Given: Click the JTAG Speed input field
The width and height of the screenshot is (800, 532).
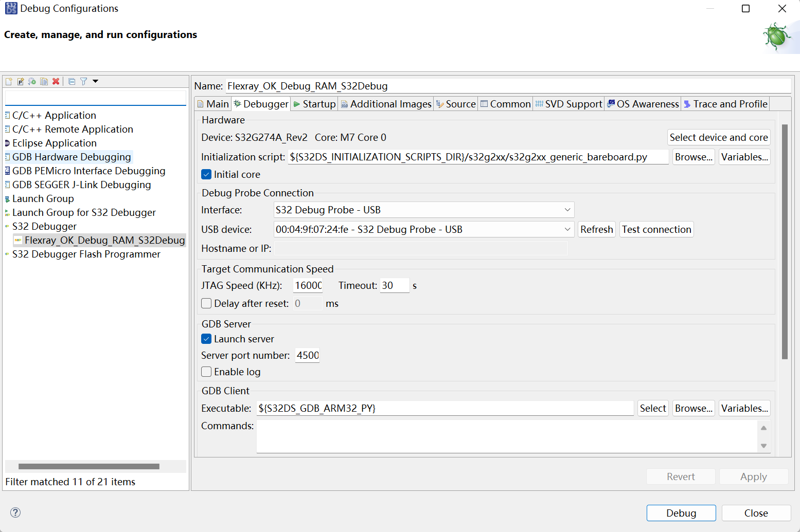Looking at the screenshot, I should click(x=308, y=285).
